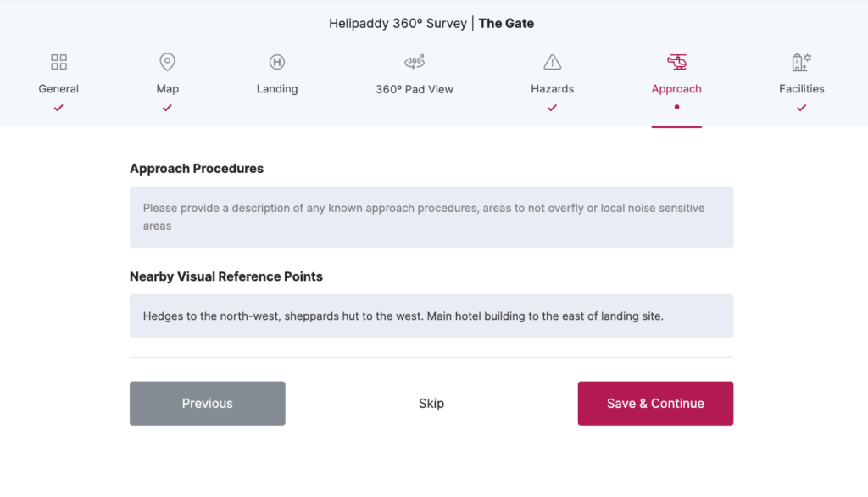Select the Facilities tab label
The image size is (868, 497).
[801, 89]
